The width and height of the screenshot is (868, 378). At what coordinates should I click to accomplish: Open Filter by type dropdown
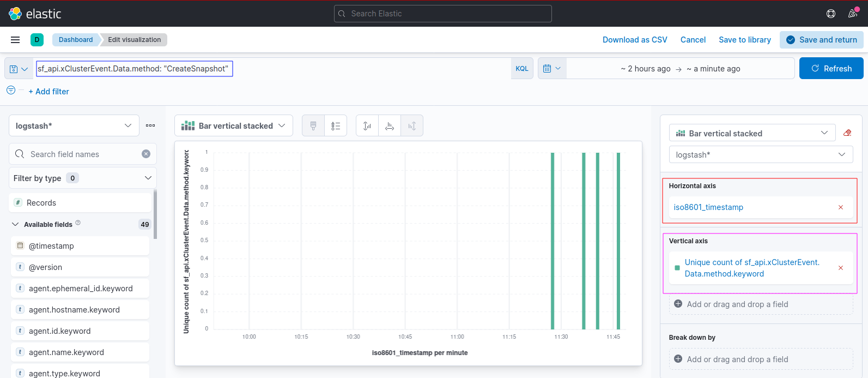pyautogui.click(x=83, y=178)
